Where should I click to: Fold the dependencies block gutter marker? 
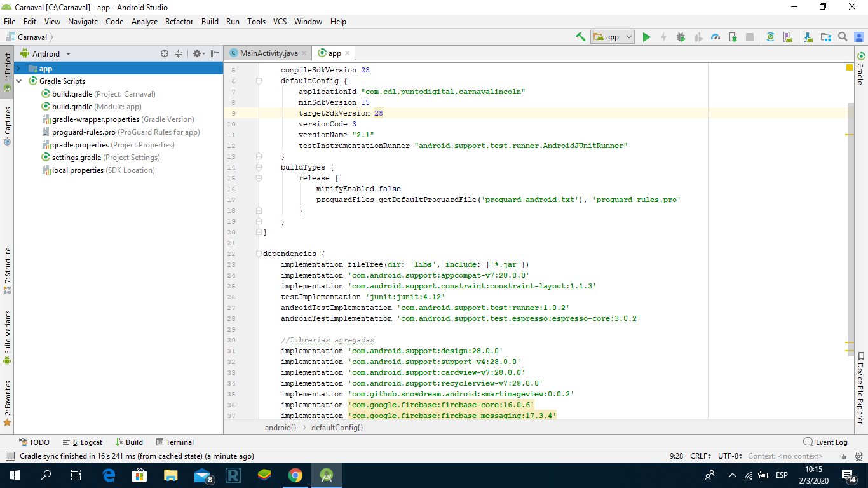click(259, 254)
